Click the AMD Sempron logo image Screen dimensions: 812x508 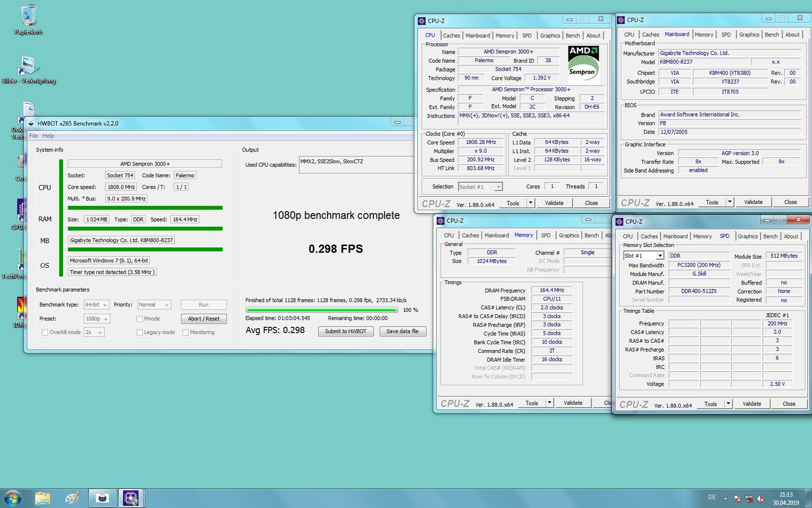coord(583,64)
